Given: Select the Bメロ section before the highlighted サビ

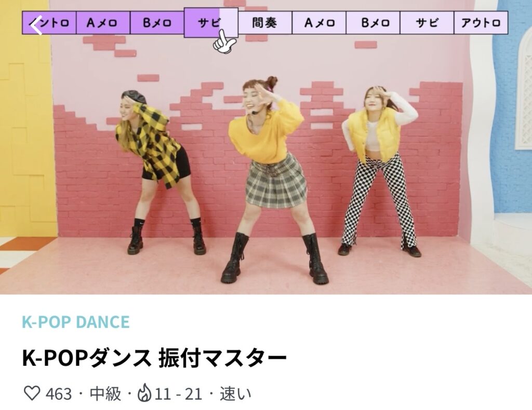Looking at the screenshot, I should [157, 23].
